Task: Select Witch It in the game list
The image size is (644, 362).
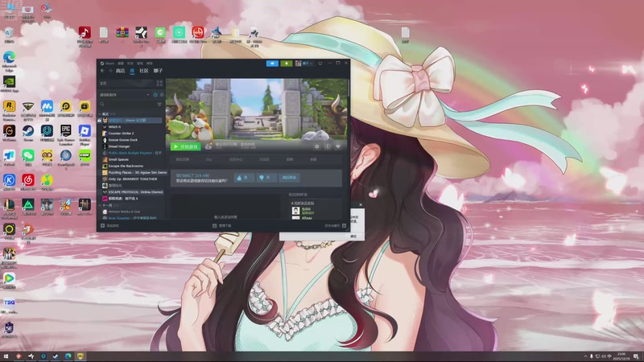Action: (x=114, y=127)
